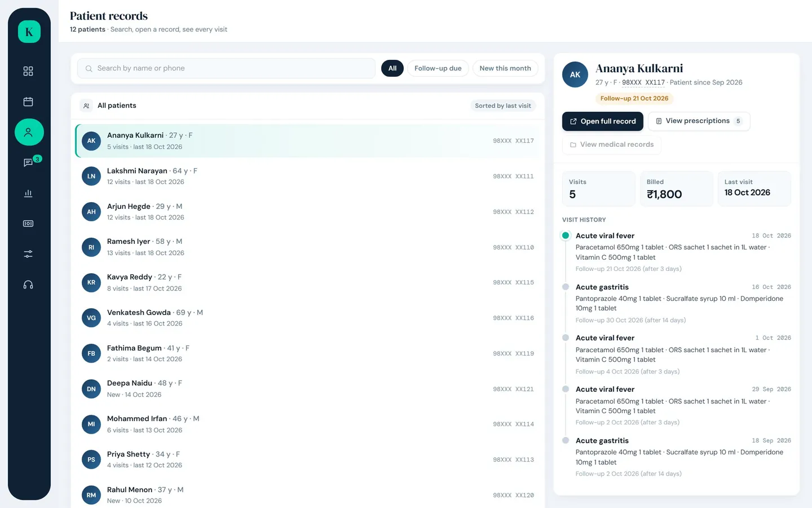The width and height of the screenshot is (812, 508).
Task: Select the Deepa Naidu patient row
Action: tap(308, 389)
